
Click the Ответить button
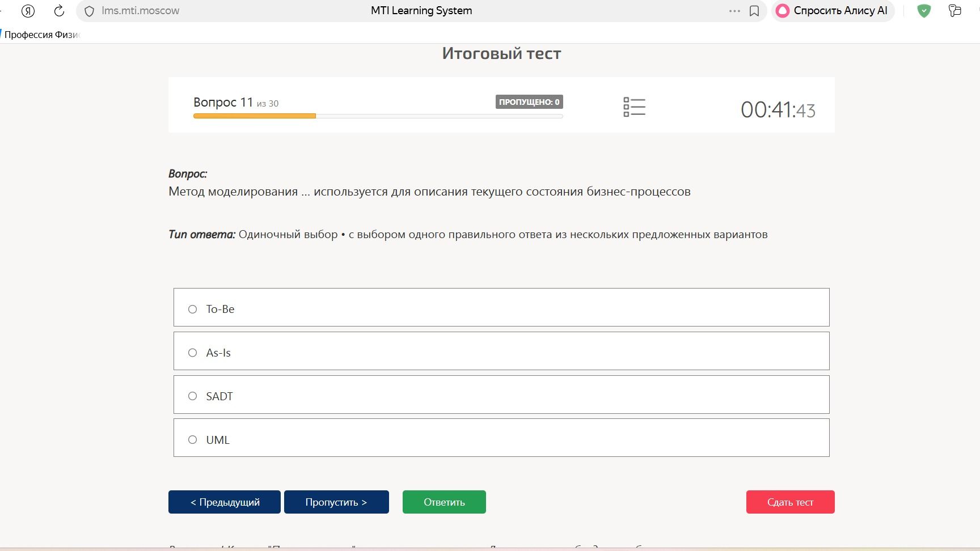[444, 502]
